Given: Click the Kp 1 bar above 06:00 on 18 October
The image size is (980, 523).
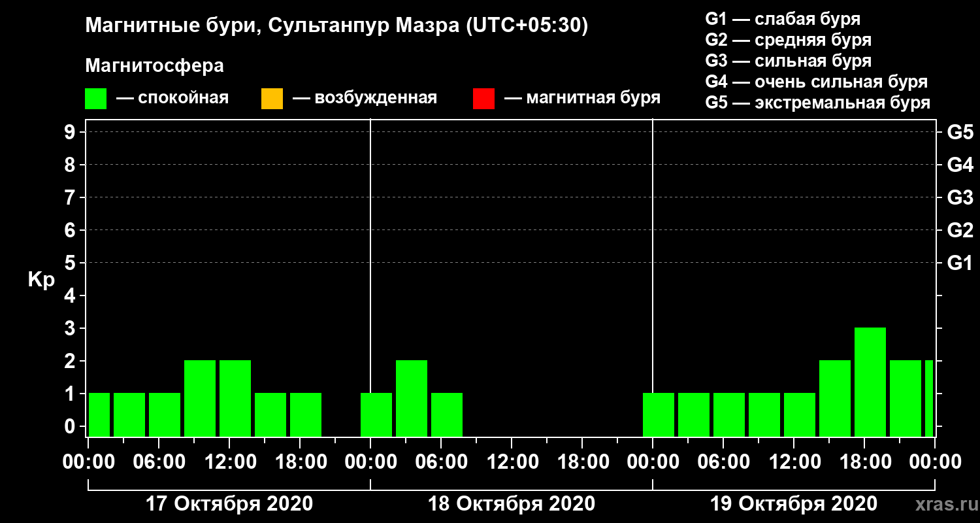Looking at the screenshot, I should (447, 414).
